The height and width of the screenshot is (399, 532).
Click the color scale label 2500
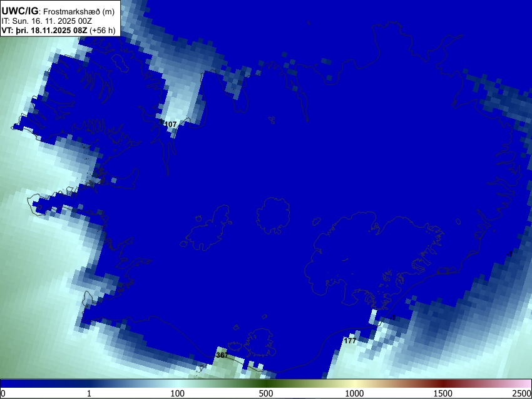click(522, 393)
